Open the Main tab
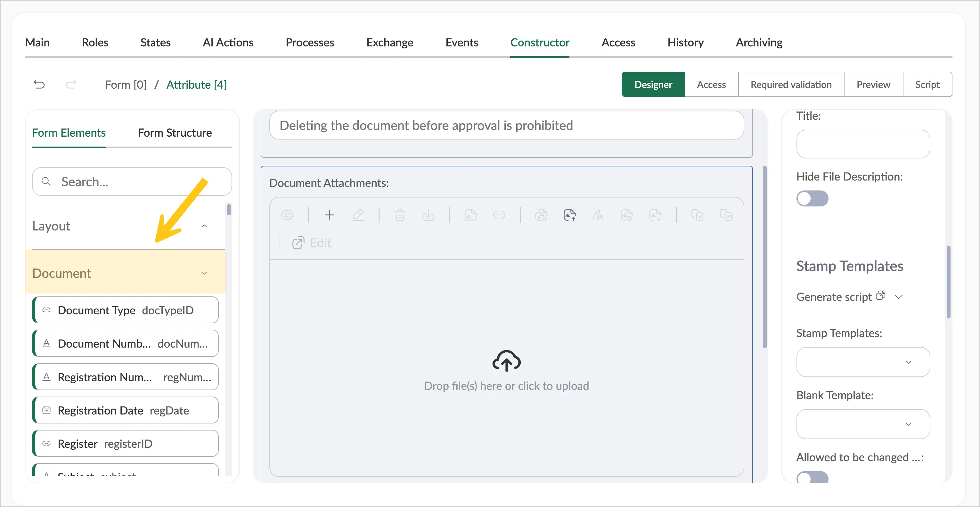This screenshot has height=507, width=980. coord(37,43)
